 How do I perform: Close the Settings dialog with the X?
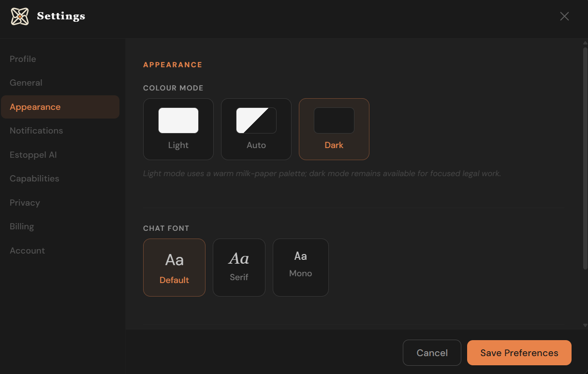[x=564, y=16]
